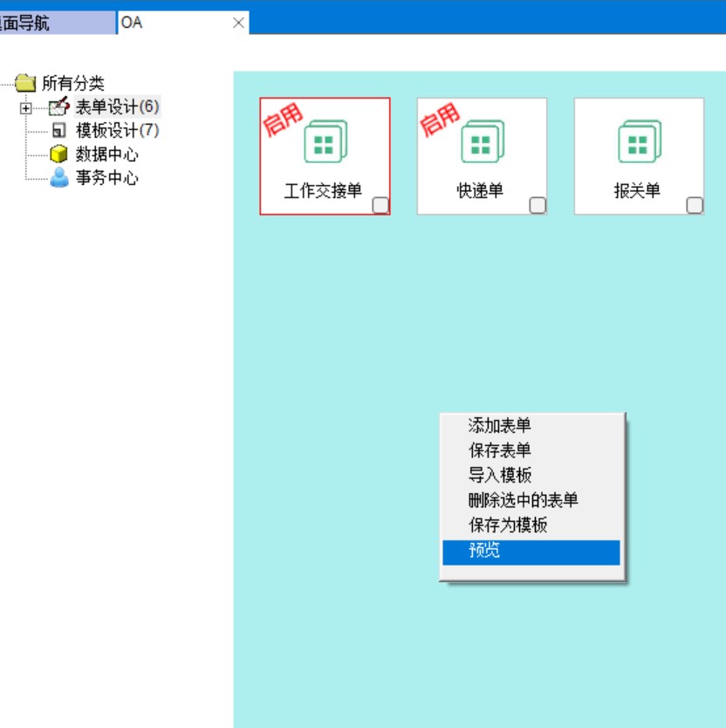
Task: Choose 添加表单 from the context menu
Action: pos(500,426)
